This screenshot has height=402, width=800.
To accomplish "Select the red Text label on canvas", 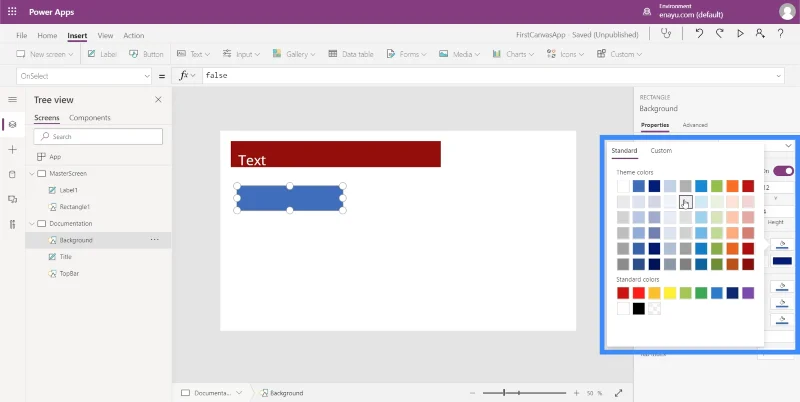I will click(x=336, y=154).
